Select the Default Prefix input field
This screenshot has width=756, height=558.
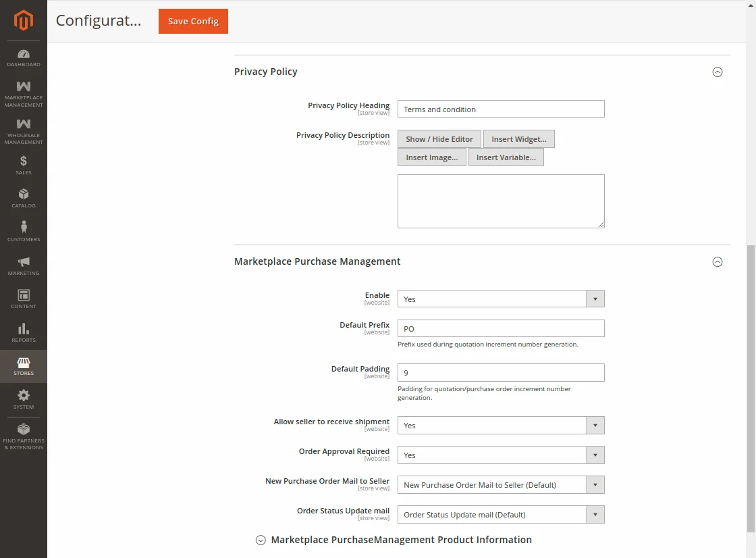click(x=501, y=328)
